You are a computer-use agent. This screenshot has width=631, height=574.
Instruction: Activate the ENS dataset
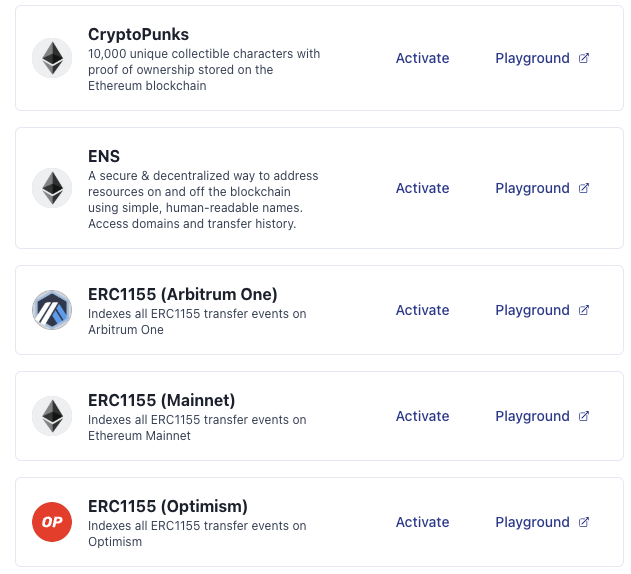click(x=422, y=188)
